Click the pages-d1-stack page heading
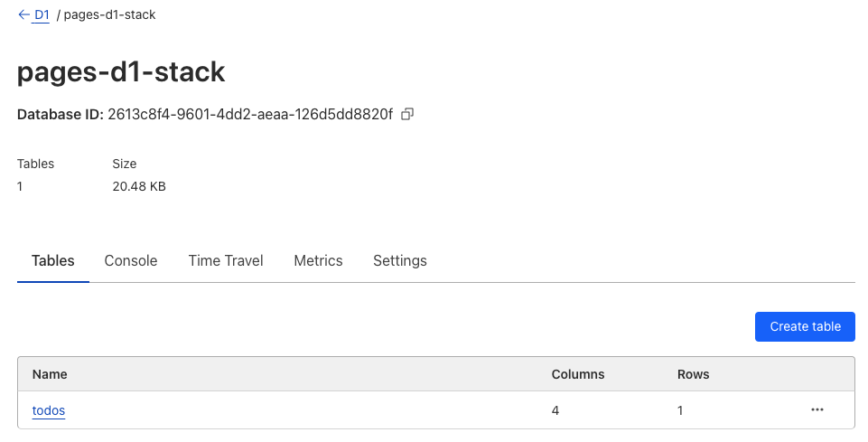The height and width of the screenshot is (442, 868). (121, 72)
